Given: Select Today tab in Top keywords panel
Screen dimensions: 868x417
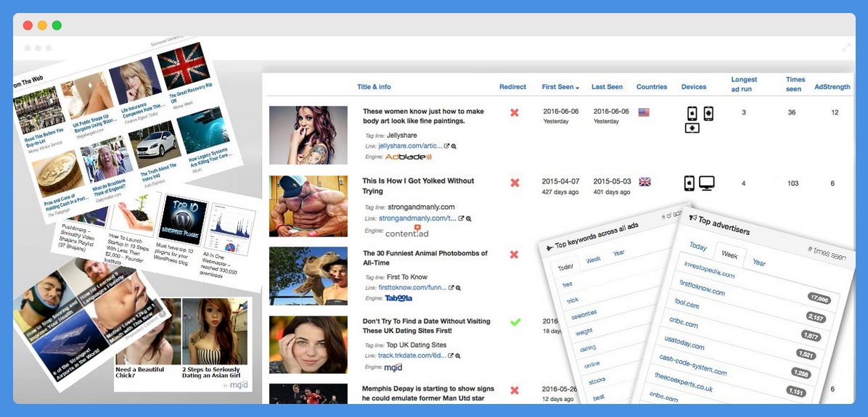Looking at the screenshot, I should tap(566, 267).
